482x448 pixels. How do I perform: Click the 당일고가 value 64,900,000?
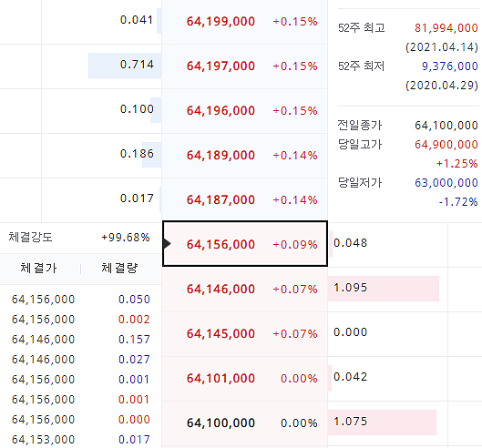(446, 145)
